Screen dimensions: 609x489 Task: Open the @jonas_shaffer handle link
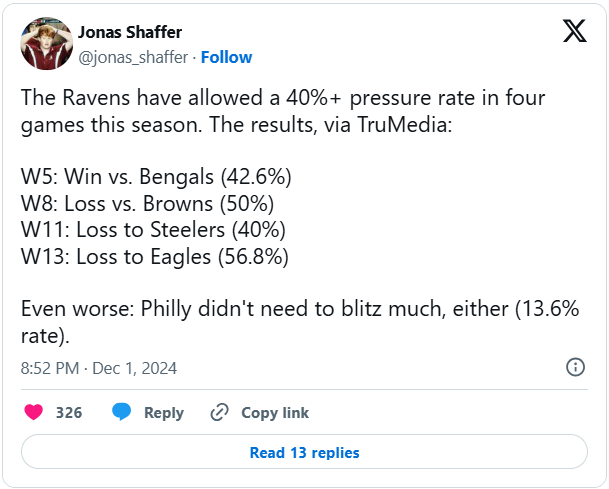132,57
